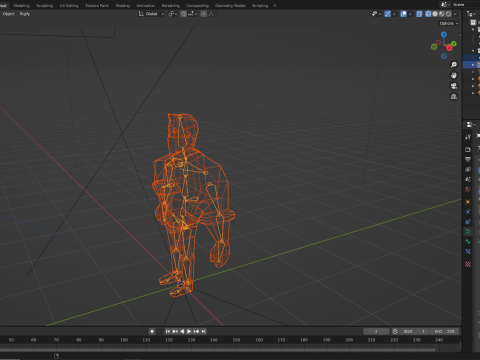Open the Bone Constraints properties tab
Viewport: 480px width, 360px height.
pyautogui.click(x=468, y=252)
